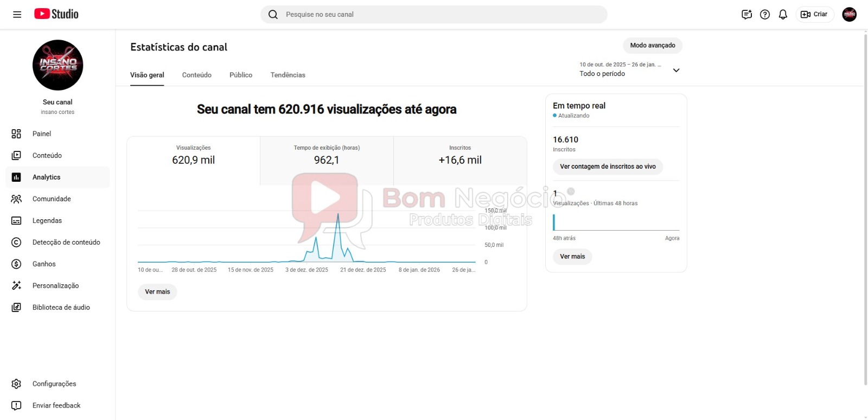Image resolution: width=868 pixels, height=420 pixels.
Task: Click the Modo avançado button
Action: [x=652, y=46]
